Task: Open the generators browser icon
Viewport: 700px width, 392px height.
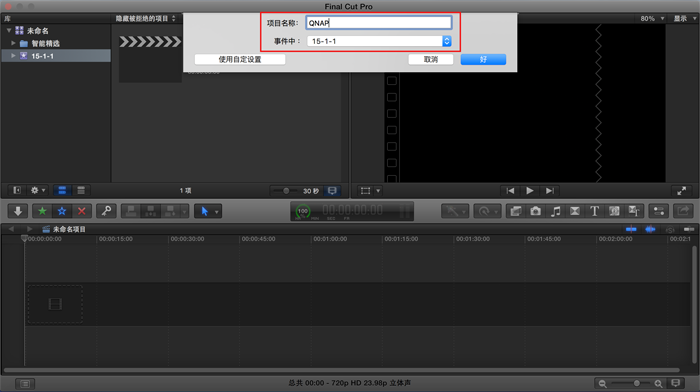Action: 614,211
